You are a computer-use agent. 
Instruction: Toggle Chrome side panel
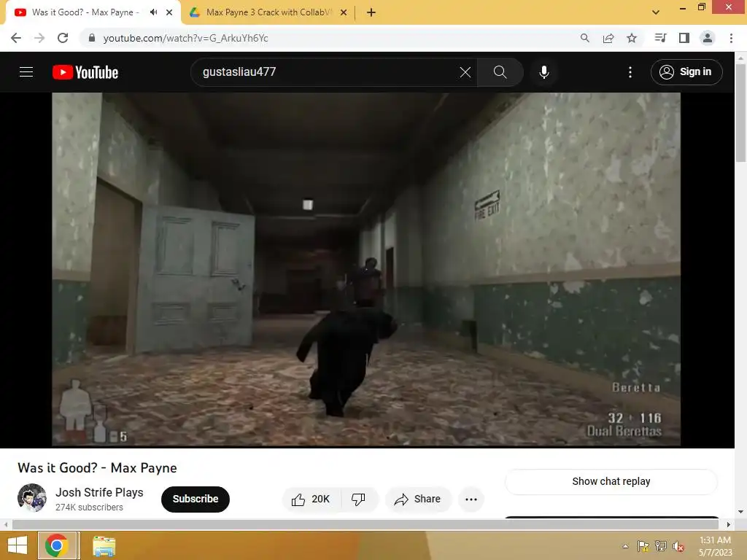pos(684,38)
